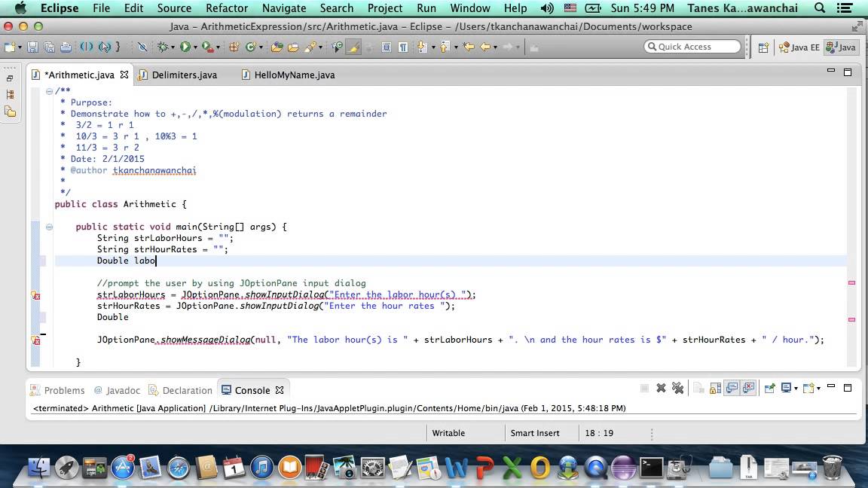Open the Display Selected Console dropdown arrow
This screenshot has width=868, height=488.
click(796, 389)
